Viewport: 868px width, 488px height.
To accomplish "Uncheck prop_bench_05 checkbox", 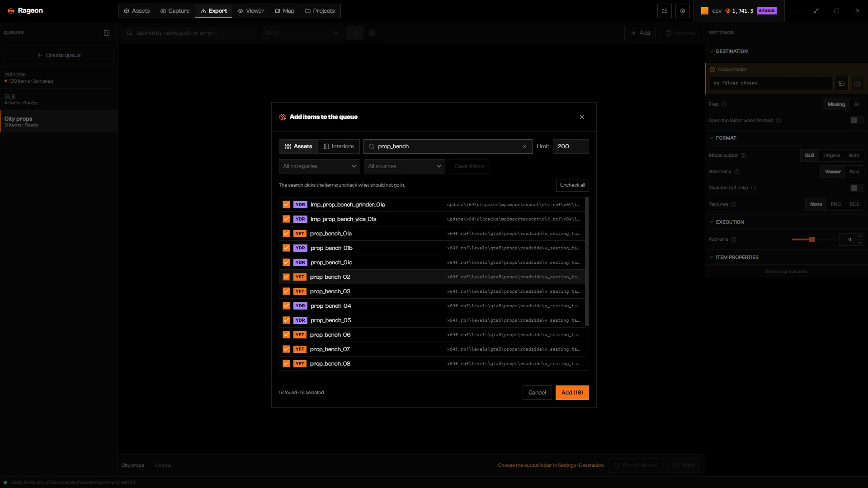I will 286,320.
